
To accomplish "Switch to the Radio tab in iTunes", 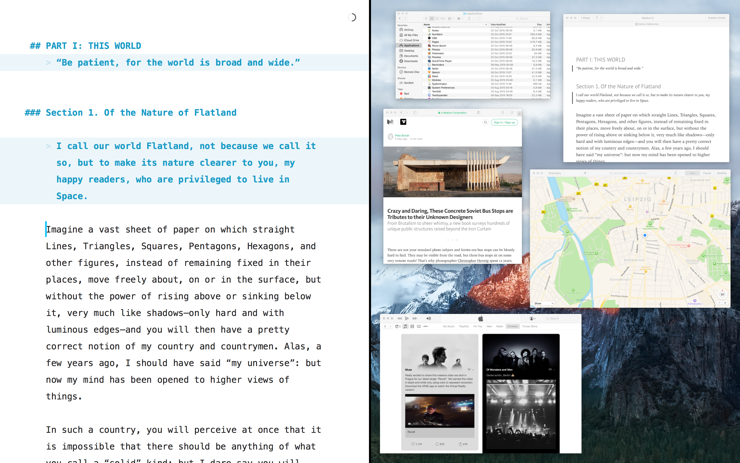I will (x=499, y=326).
